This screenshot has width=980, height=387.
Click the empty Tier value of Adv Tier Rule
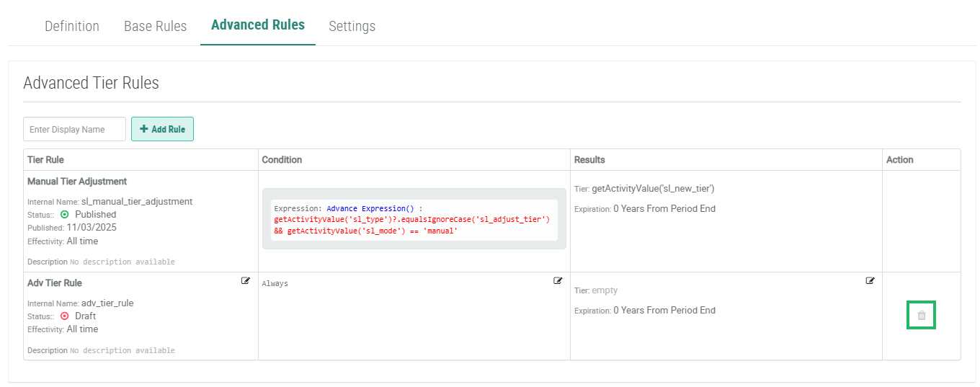605,291
